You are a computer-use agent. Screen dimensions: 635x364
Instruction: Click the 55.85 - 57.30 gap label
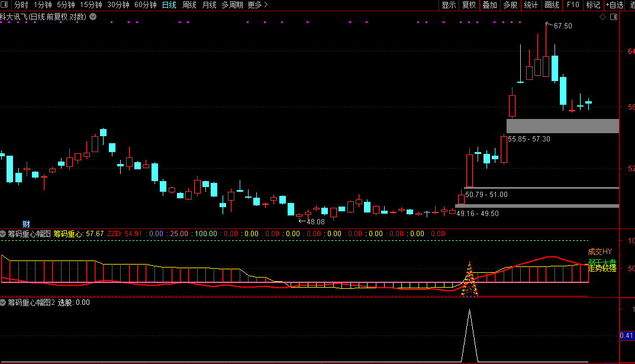point(529,139)
